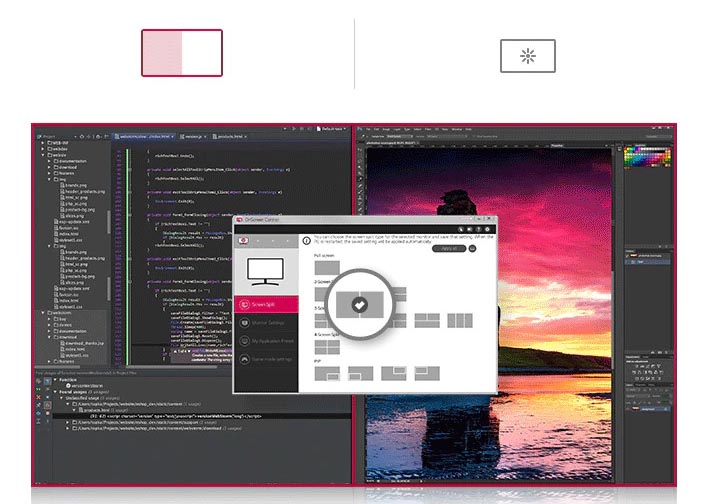Toggle the pink screen split feature icon
The width and height of the screenshot is (713, 504).
pos(182,53)
